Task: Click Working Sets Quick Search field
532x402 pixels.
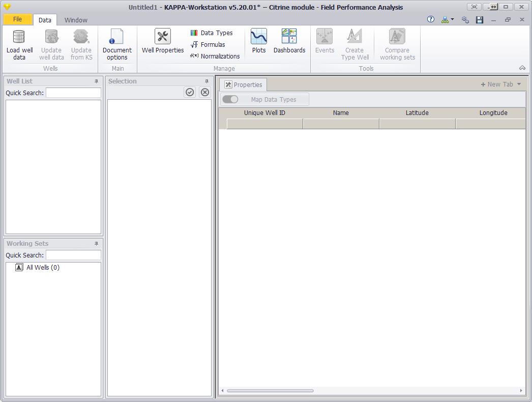Action: (74, 255)
